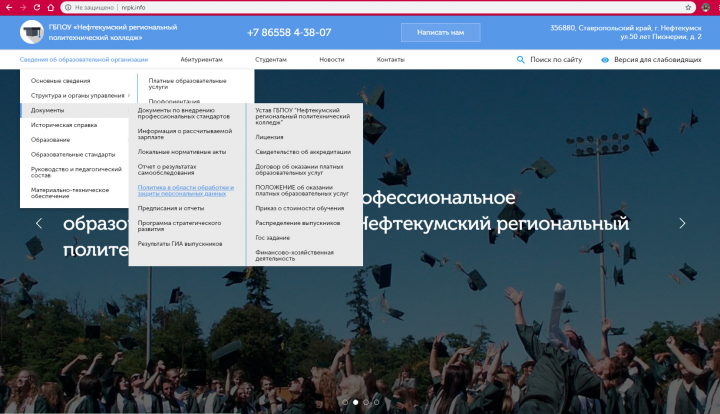Open 'Документы по внедрению профессиональных стандартов'
Viewport: 720px width, 414px height.
[x=184, y=113]
